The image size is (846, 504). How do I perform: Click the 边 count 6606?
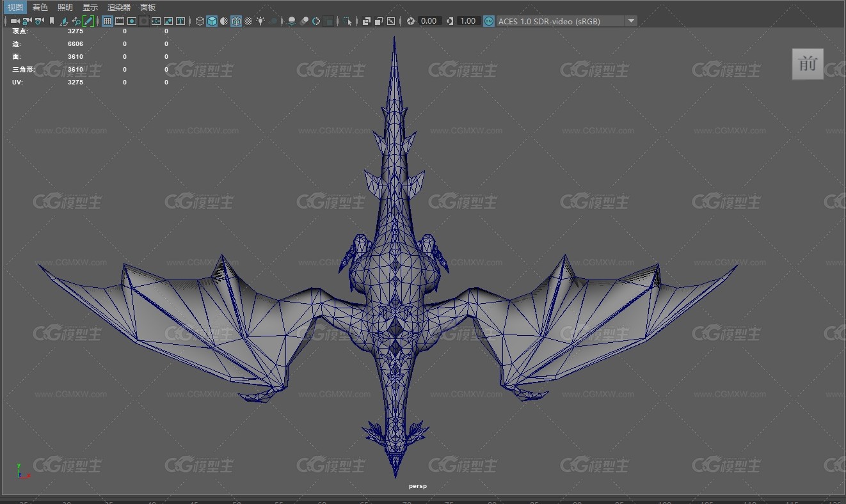(x=76, y=43)
